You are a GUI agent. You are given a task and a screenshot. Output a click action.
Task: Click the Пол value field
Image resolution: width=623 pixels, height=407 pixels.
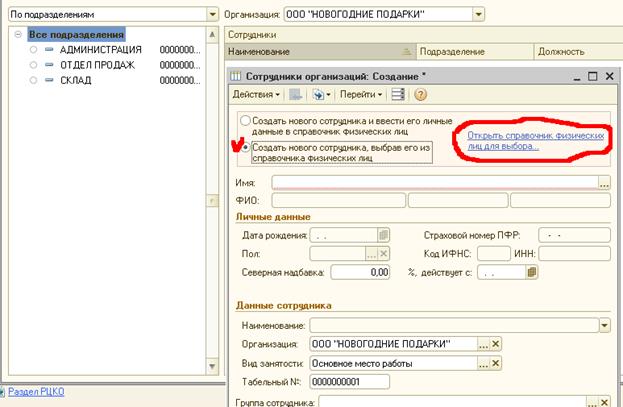[337, 254]
